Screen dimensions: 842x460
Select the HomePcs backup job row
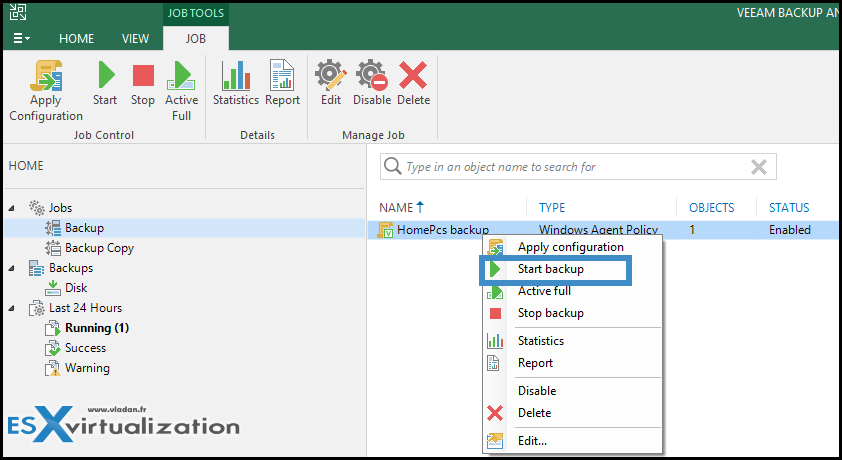pyautogui.click(x=603, y=230)
